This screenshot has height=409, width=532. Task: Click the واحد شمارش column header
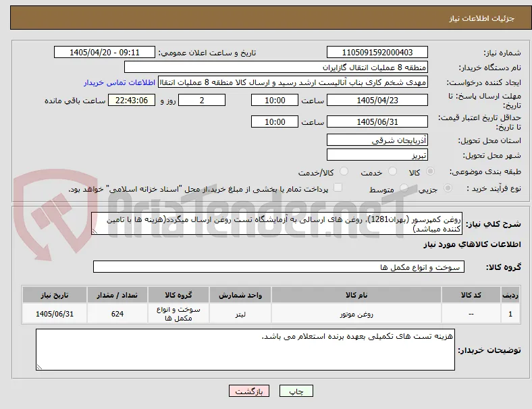[x=240, y=295]
